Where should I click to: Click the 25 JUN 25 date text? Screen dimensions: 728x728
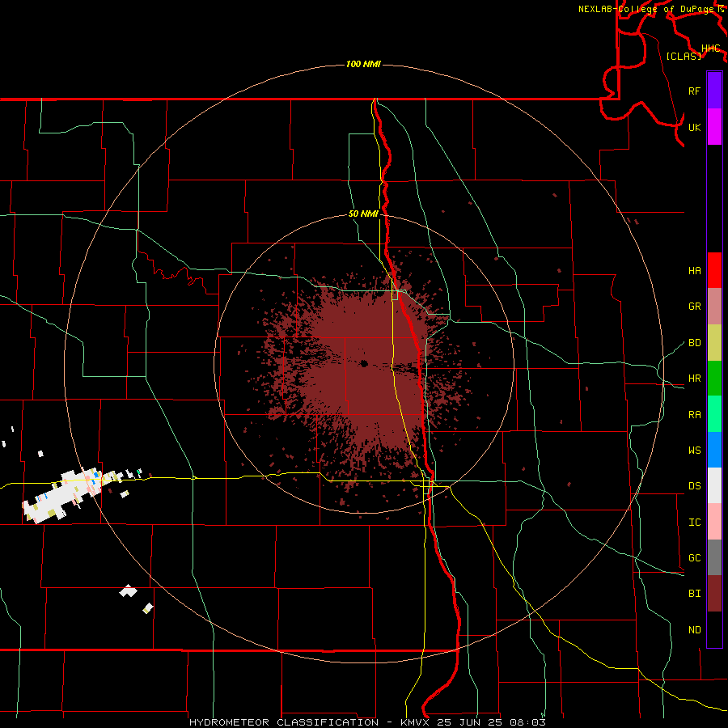tap(472, 722)
